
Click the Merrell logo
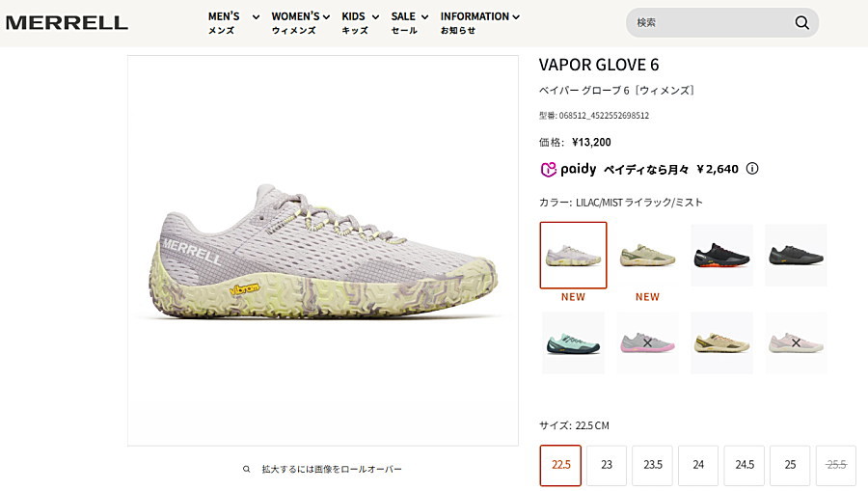(x=67, y=23)
